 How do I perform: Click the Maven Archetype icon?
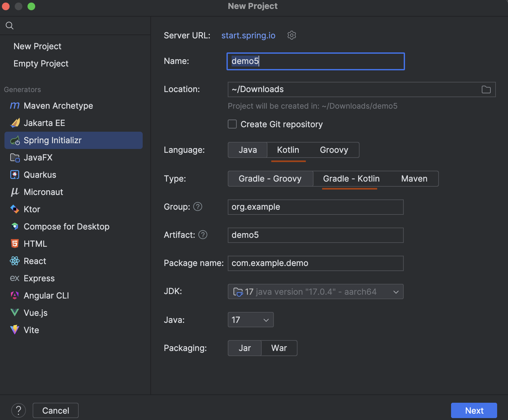pos(15,105)
